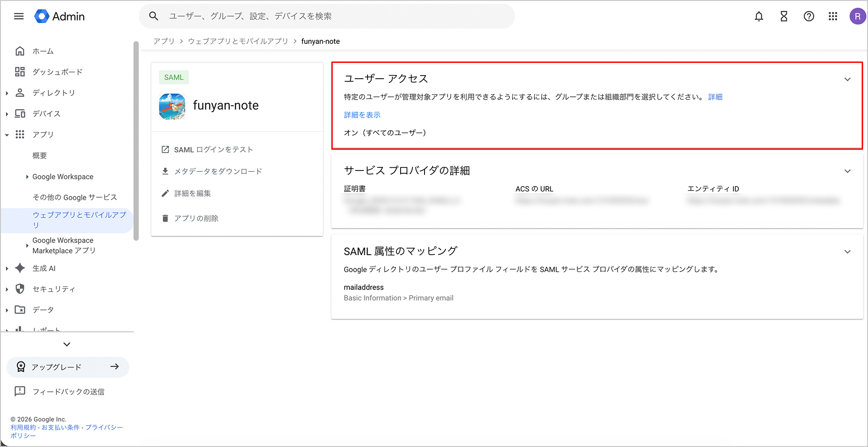
Task: Open the hourglass tasks icon
Action: (784, 16)
